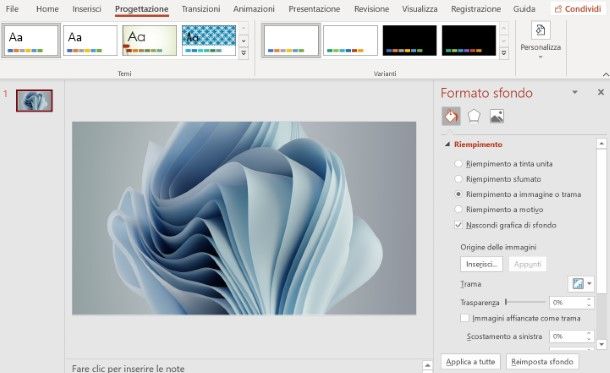This screenshot has width=610, height=373.
Task: Enable Immagini affiancate come trama checkbox
Action: 465,318
